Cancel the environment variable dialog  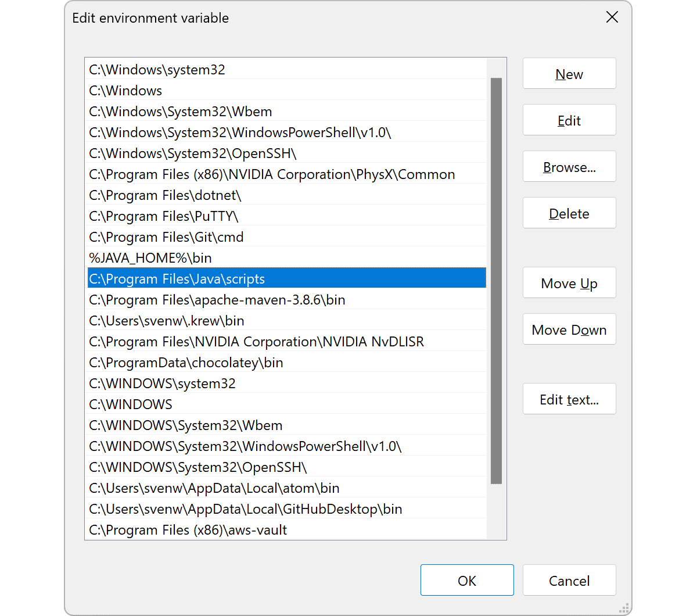(x=569, y=581)
